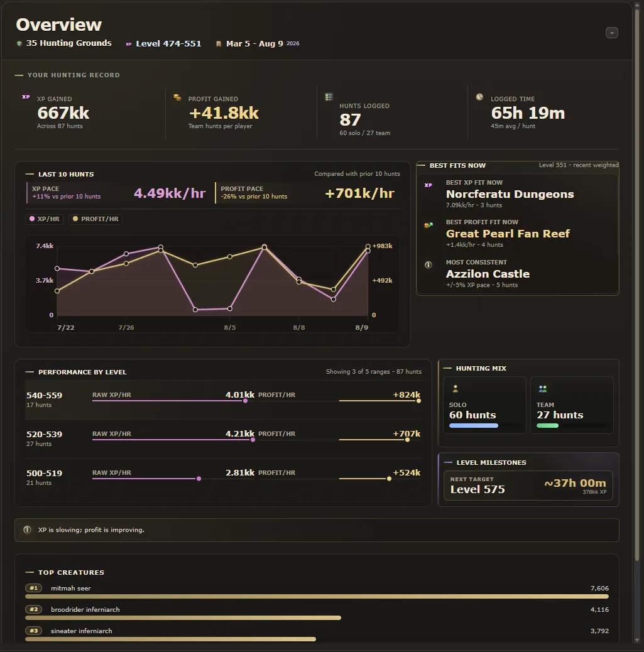The height and width of the screenshot is (652, 644).
Task: Click the 65h 19m logged time value
Action: point(528,112)
